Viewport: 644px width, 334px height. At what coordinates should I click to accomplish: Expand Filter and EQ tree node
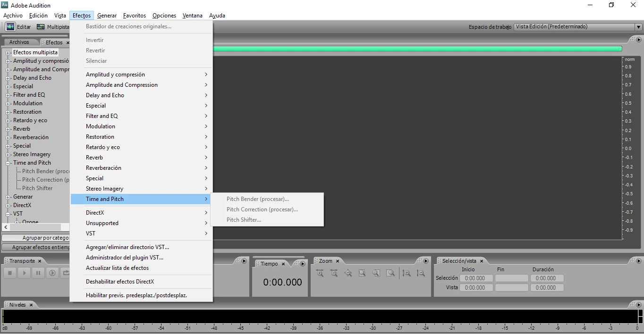click(8, 95)
